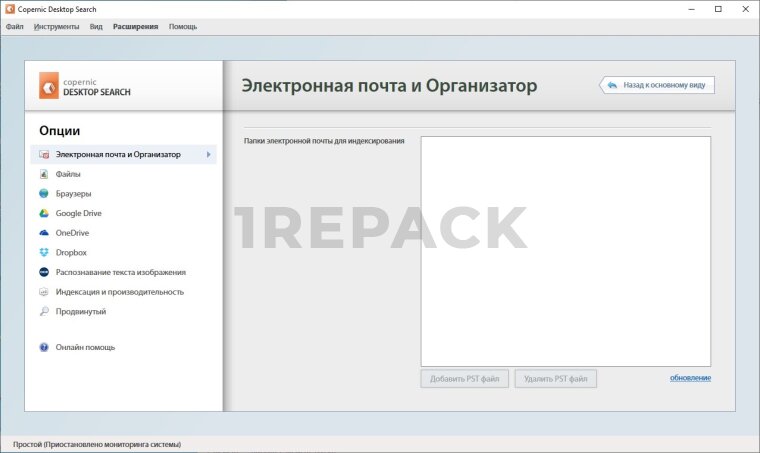The image size is (760, 453).
Task: Click inside the email folders list box
Action: (565, 250)
